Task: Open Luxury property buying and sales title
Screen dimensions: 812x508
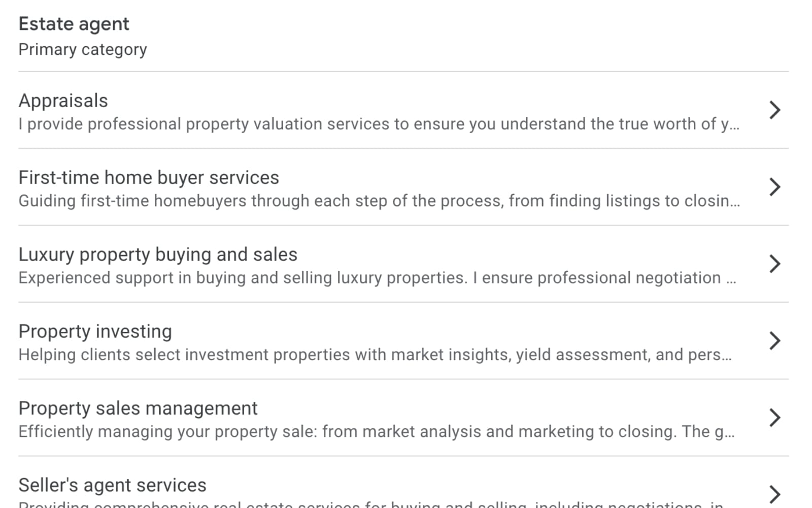Action: coord(158,255)
